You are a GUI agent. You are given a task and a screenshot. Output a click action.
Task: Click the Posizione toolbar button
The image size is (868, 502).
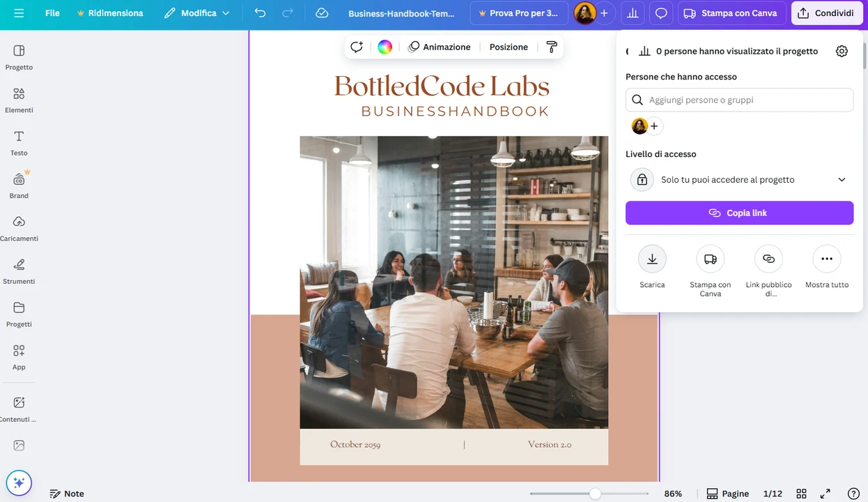pyautogui.click(x=509, y=47)
